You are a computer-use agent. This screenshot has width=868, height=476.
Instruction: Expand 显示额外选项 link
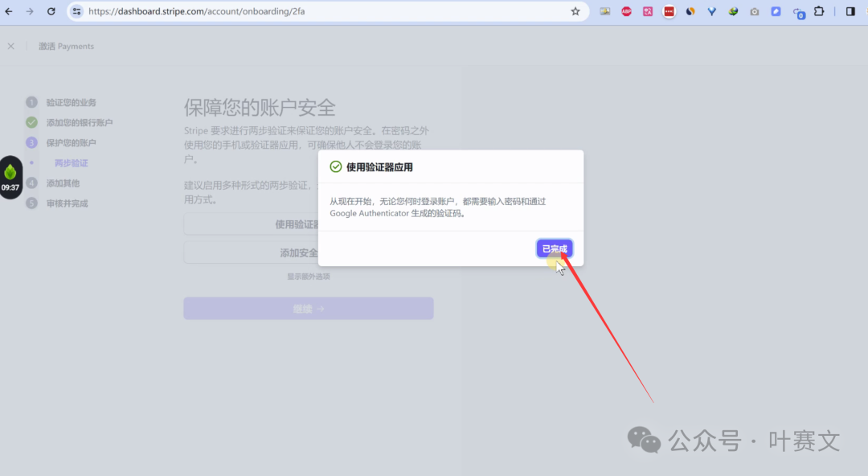coord(309,277)
